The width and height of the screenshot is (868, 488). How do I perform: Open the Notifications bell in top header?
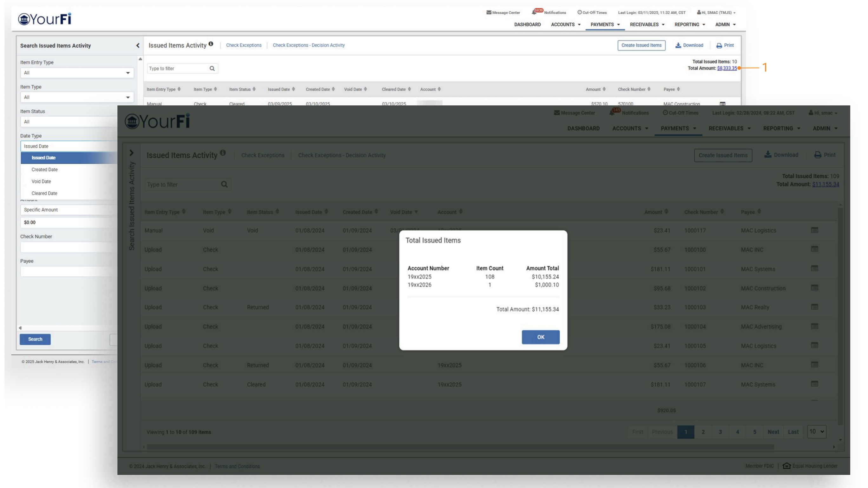tap(534, 12)
